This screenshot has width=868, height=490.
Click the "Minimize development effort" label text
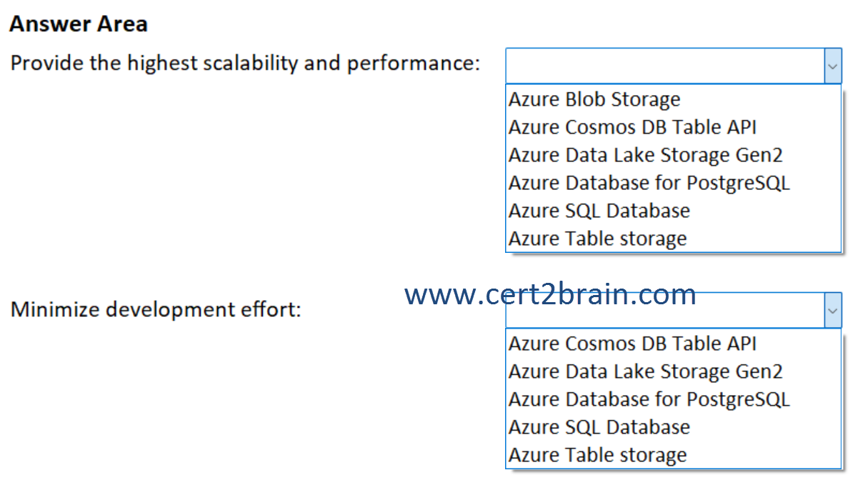point(156,310)
